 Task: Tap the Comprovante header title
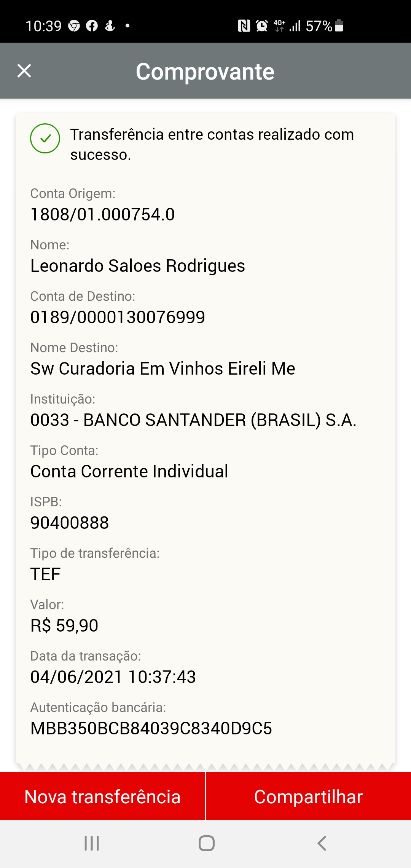[x=205, y=72]
